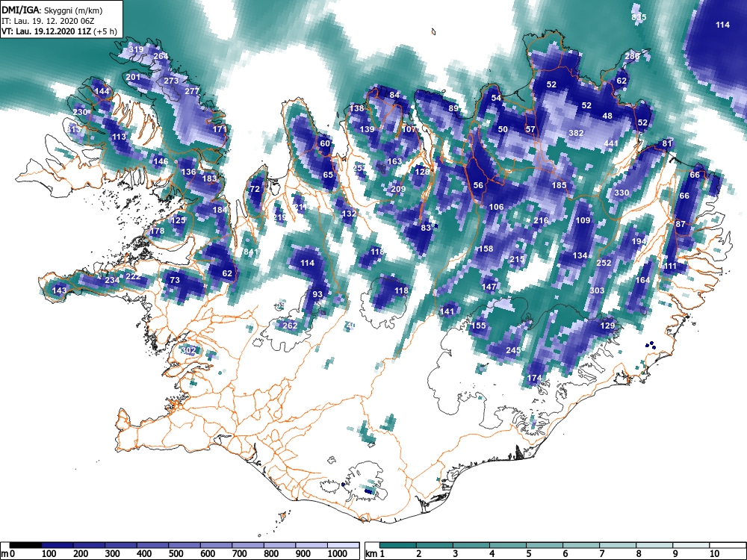Click the visibility value 164 on the map

pos(642,280)
